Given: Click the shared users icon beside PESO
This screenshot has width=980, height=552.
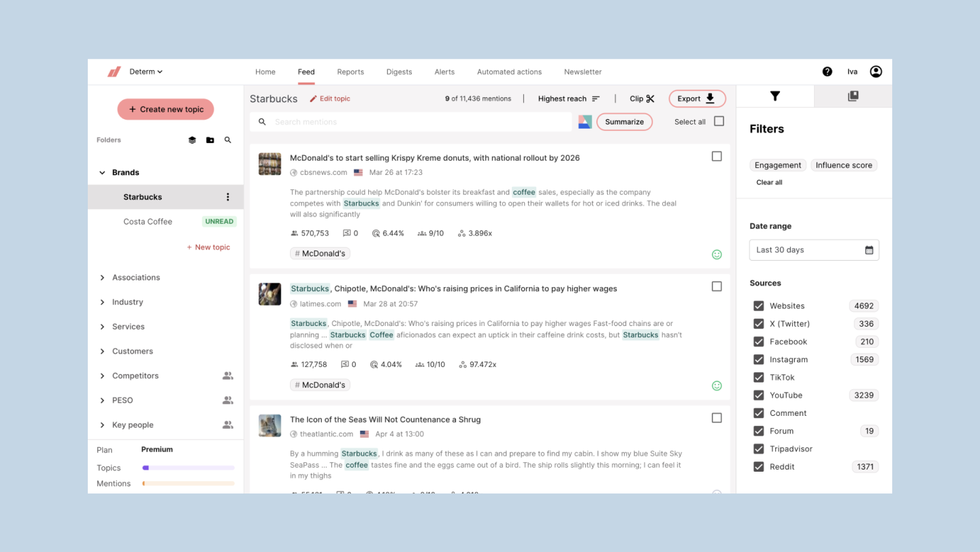Looking at the screenshot, I should point(228,400).
